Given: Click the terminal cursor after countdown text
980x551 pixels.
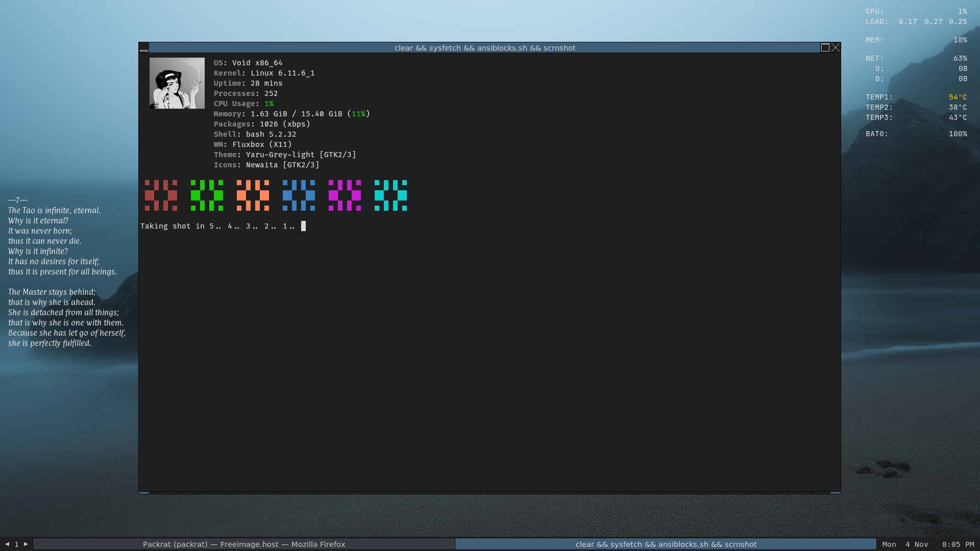Looking at the screenshot, I should point(303,226).
